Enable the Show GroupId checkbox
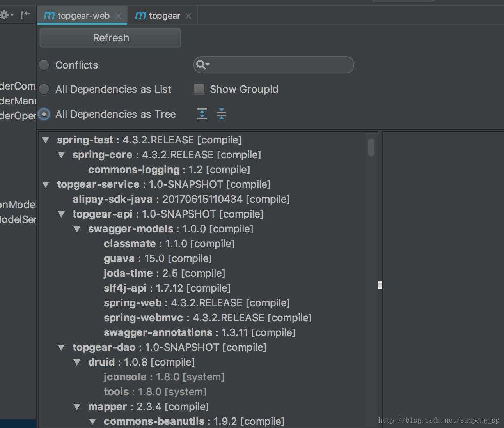This screenshot has width=504, height=428. 199,89
